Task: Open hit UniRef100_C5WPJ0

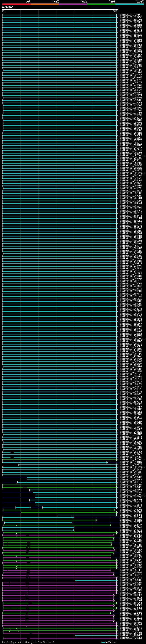Action: 131,502
